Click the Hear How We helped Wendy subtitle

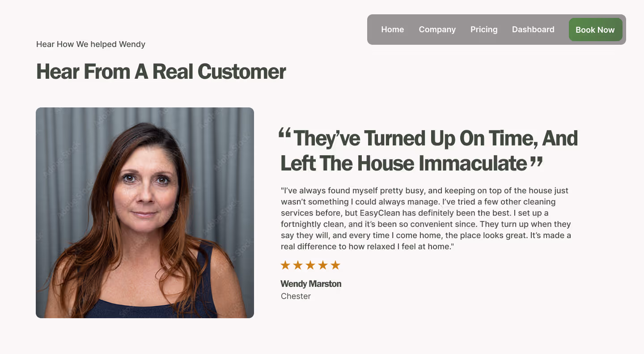pyautogui.click(x=91, y=44)
